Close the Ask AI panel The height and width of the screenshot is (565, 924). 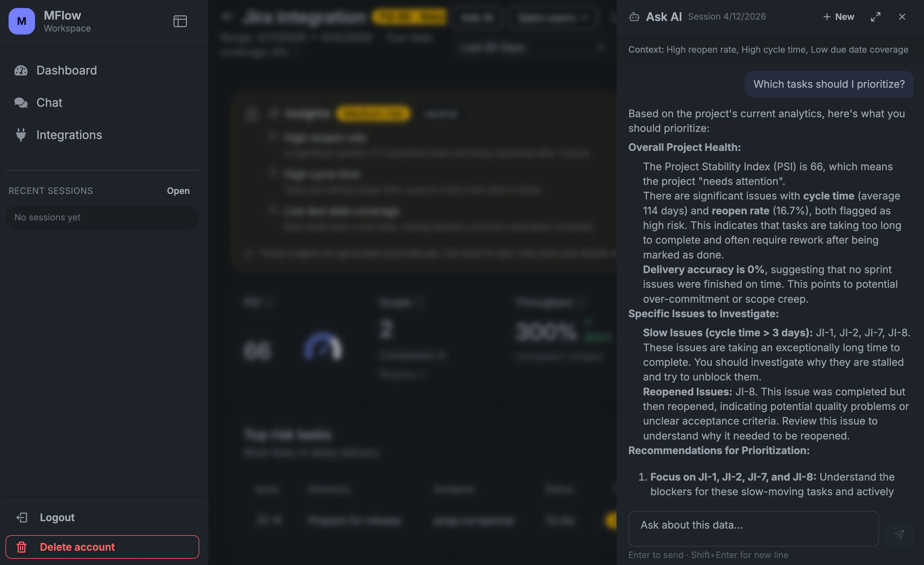pyautogui.click(x=902, y=17)
